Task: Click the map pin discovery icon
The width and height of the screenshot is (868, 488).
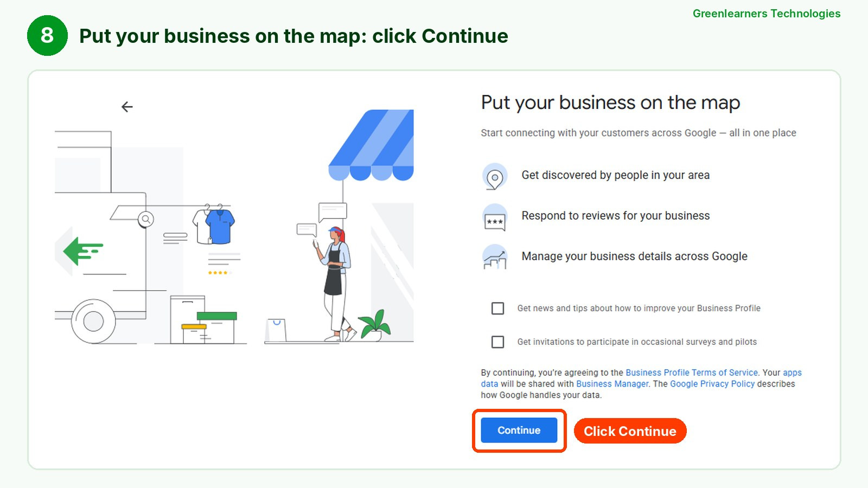Action: (495, 176)
